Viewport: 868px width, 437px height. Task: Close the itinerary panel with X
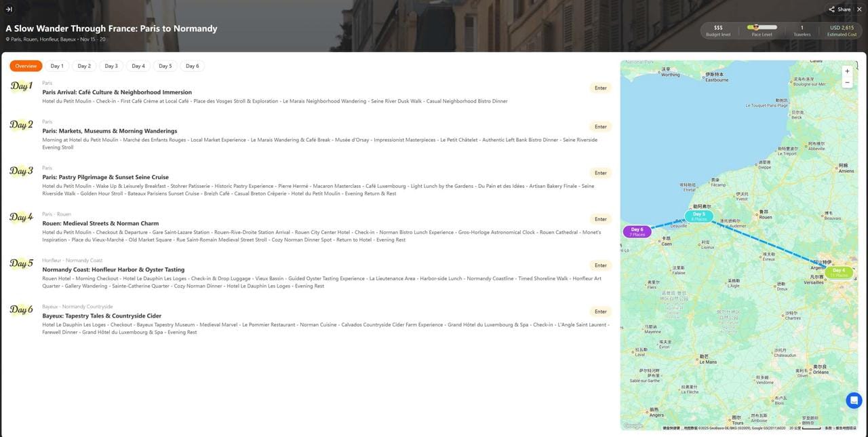(x=859, y=9)
